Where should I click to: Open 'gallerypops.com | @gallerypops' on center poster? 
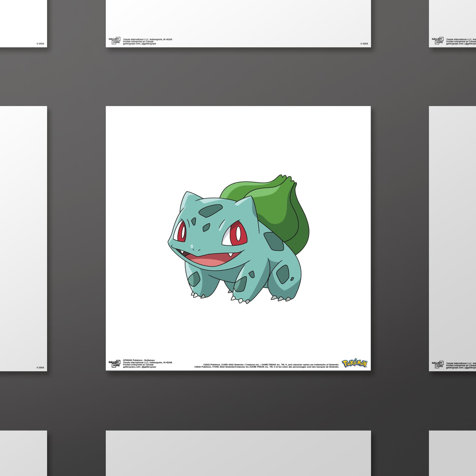pos(139,367)
